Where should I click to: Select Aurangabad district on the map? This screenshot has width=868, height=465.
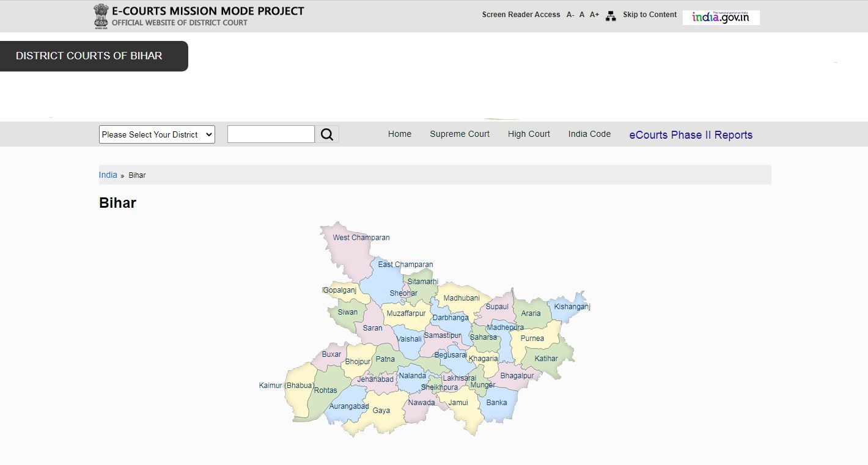[x=349, y=406]
